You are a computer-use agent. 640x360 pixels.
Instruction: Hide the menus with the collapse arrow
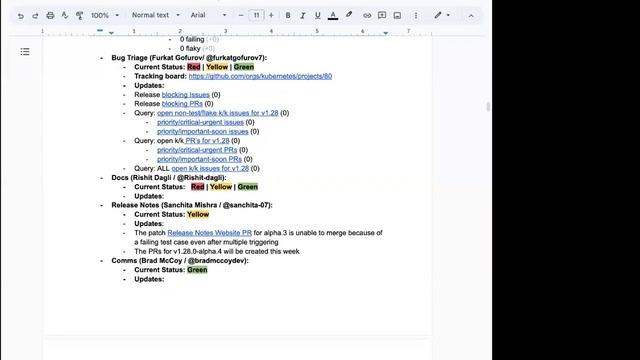tap(471, 16)
